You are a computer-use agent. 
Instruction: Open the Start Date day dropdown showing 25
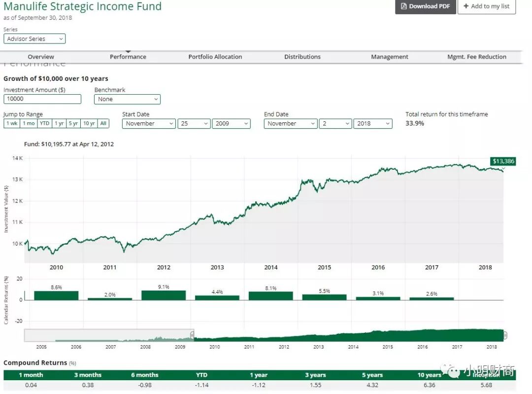194,124
